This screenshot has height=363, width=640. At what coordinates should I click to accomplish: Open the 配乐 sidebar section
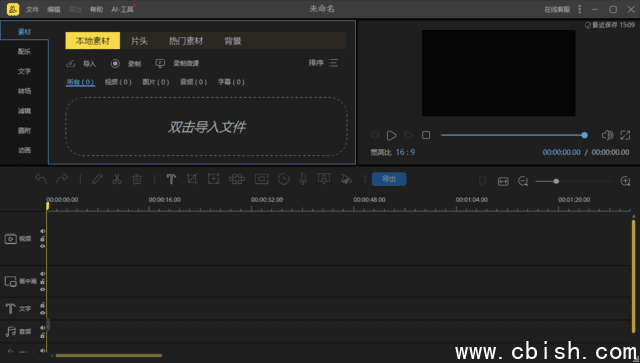pyautogui.click(x=24, y=51)
